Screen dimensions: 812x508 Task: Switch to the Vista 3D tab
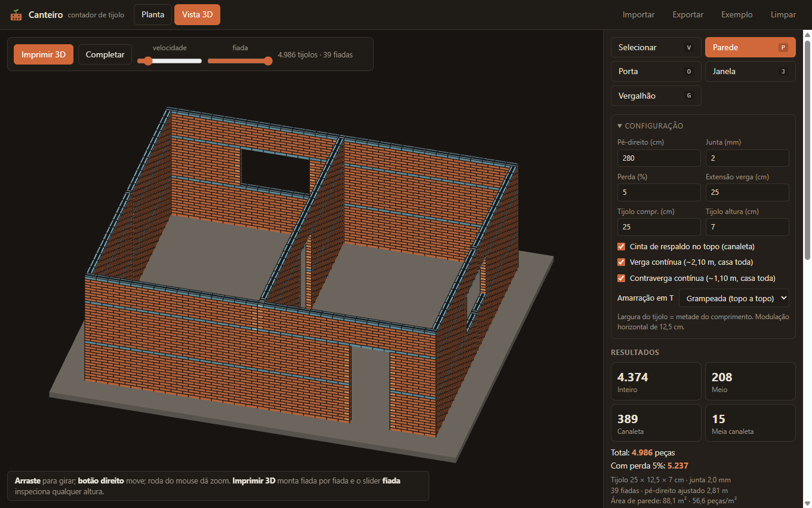tap(197, 15)
